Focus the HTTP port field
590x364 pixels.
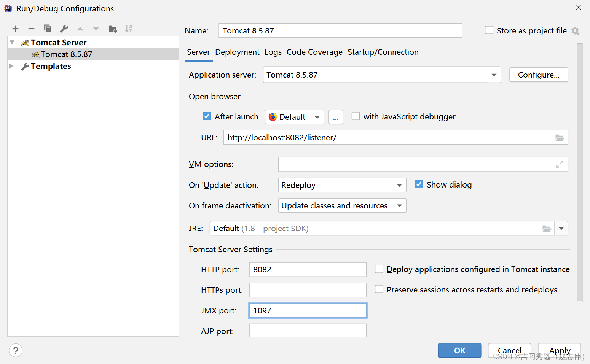[308, 270]
